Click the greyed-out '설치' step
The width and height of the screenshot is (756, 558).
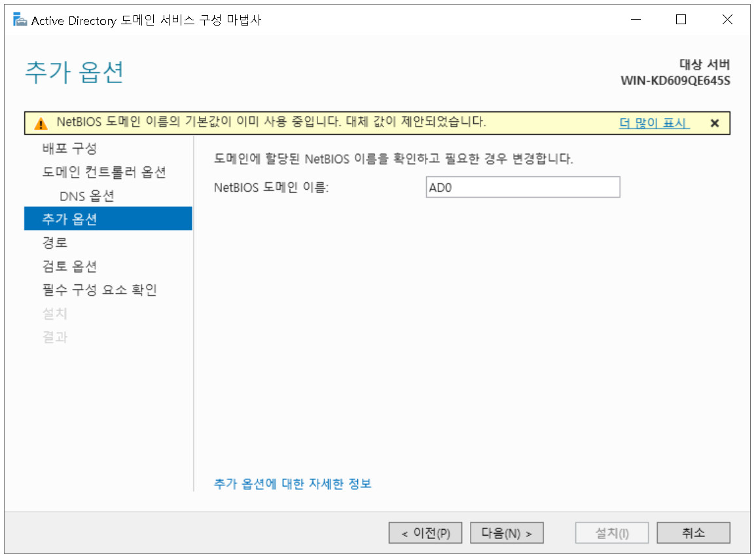click(54, 313)
